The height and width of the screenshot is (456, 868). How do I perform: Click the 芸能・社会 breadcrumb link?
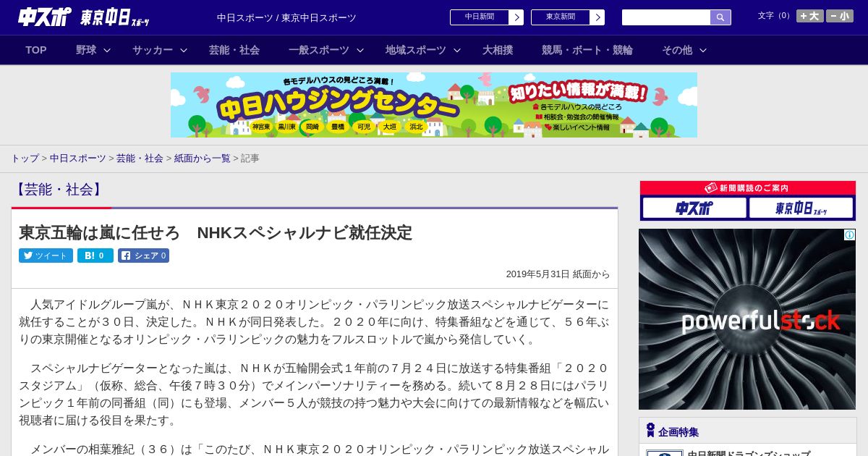pyautogui.click(x=140, y=158)
